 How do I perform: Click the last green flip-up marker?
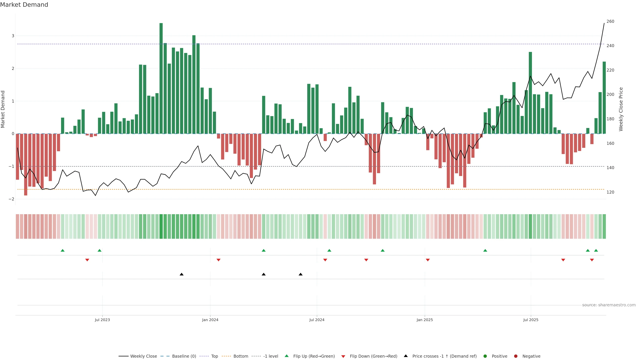596,250
